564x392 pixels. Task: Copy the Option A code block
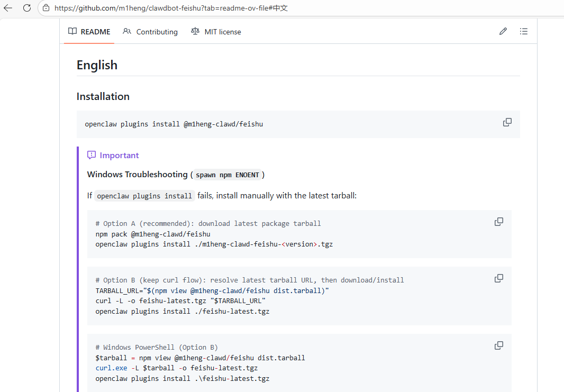point(498,222)
